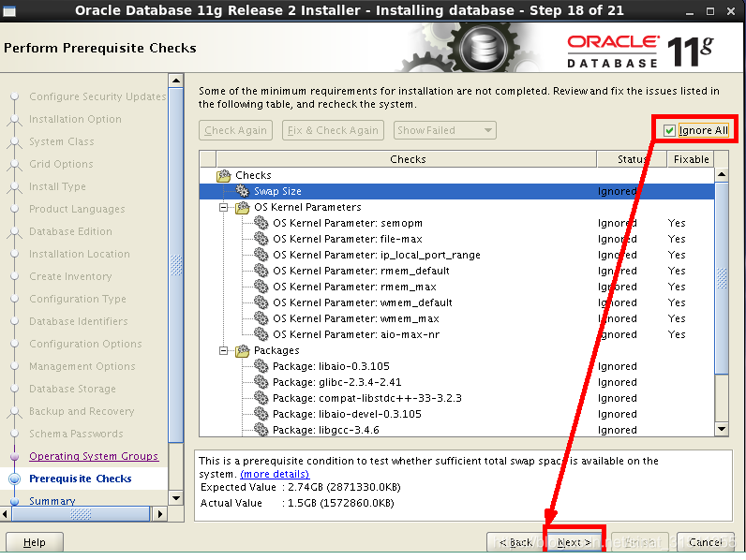Collapse the OS Kernel Parameters node

(223, 207)
